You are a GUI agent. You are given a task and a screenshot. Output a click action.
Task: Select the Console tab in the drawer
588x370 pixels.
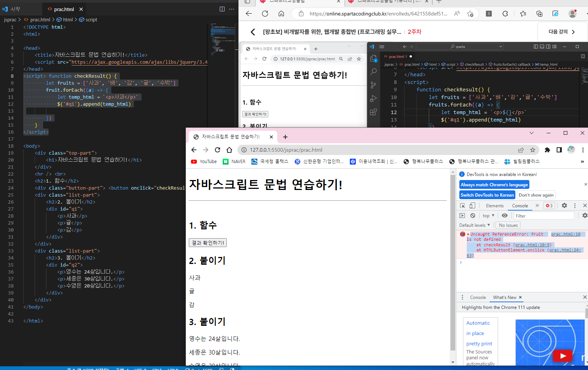pos(478,297)
